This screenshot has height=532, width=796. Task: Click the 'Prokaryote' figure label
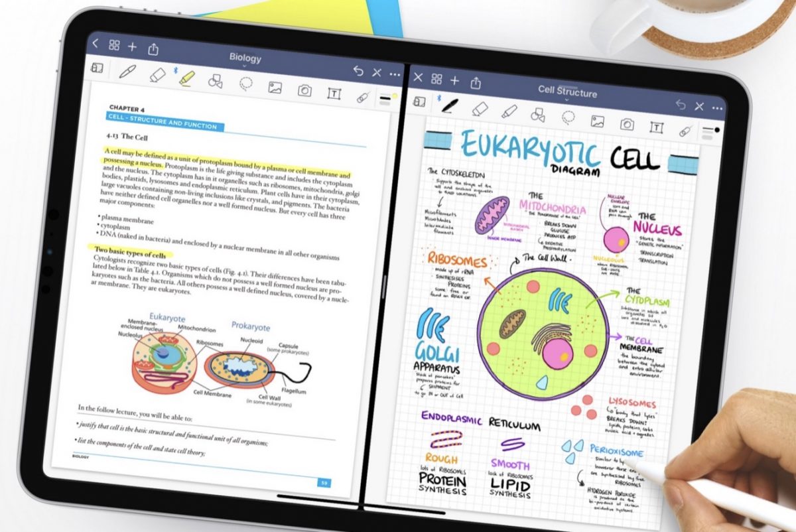[250, 326]
